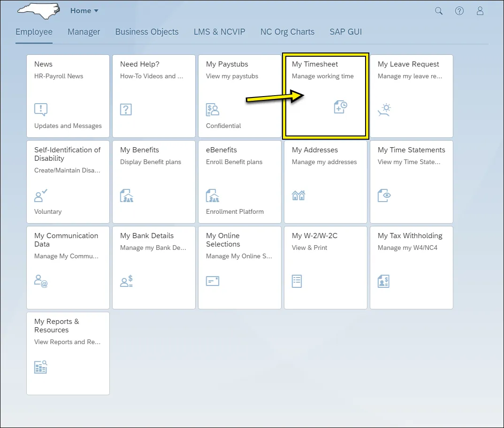This screenshot has width=504, height=428.
Task: Click the timesheet clock icon in My Timesheet
Action: coord(340,107)
